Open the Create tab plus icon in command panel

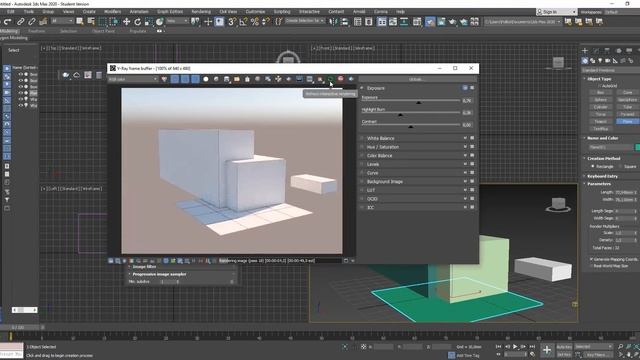pos(585,50)
